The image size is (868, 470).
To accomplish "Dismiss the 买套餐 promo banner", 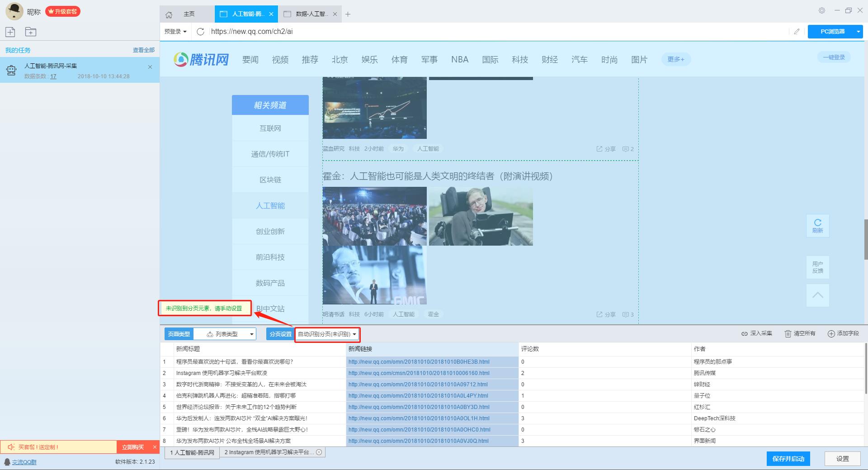I will (x=155, y=447).
